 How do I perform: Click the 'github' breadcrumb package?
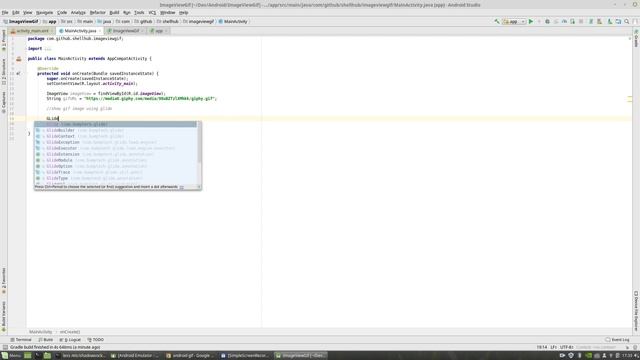pos(143,21)
